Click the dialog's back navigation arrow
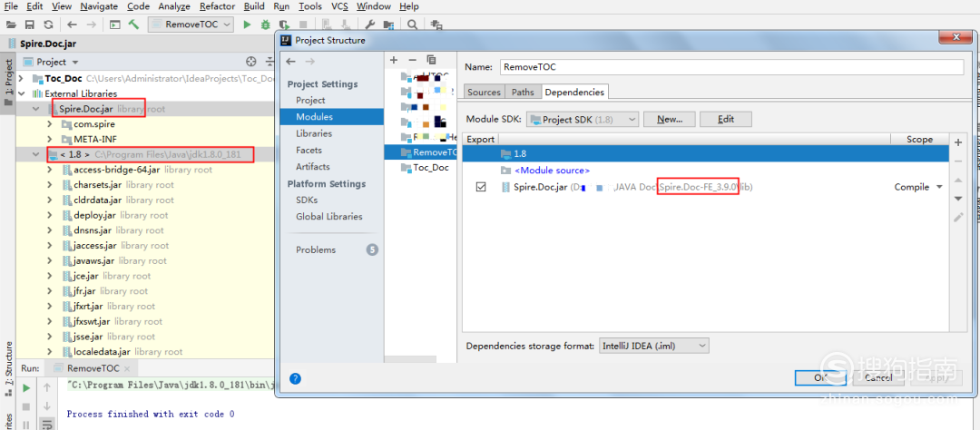The height and width of the screenshot is (430, 980). tap(290, 62)
